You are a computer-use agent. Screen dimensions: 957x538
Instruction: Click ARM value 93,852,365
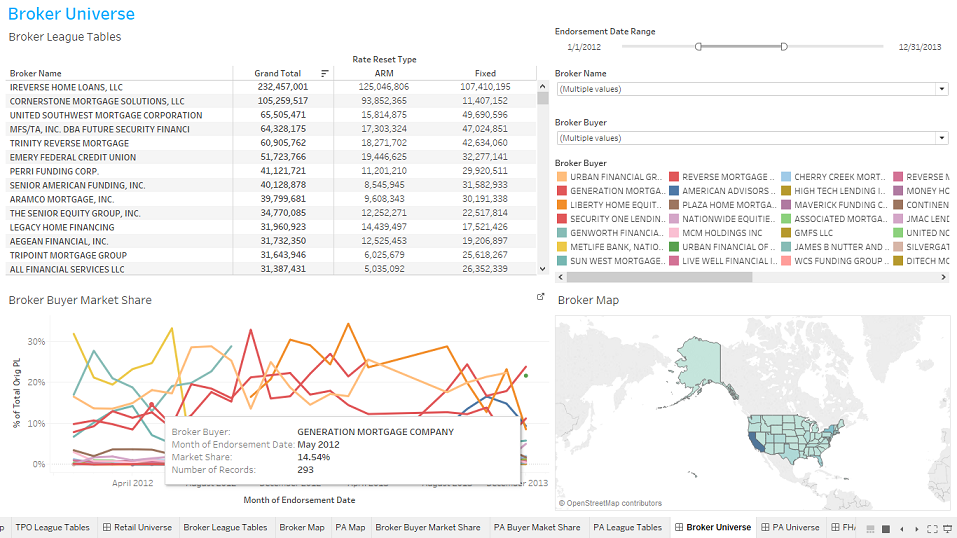(x=384, y=101)
